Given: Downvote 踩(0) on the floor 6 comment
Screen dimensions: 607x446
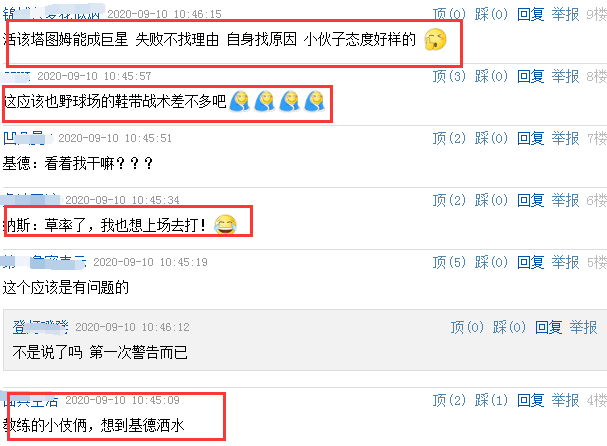Looking at the screenshot, I should 491,200.
